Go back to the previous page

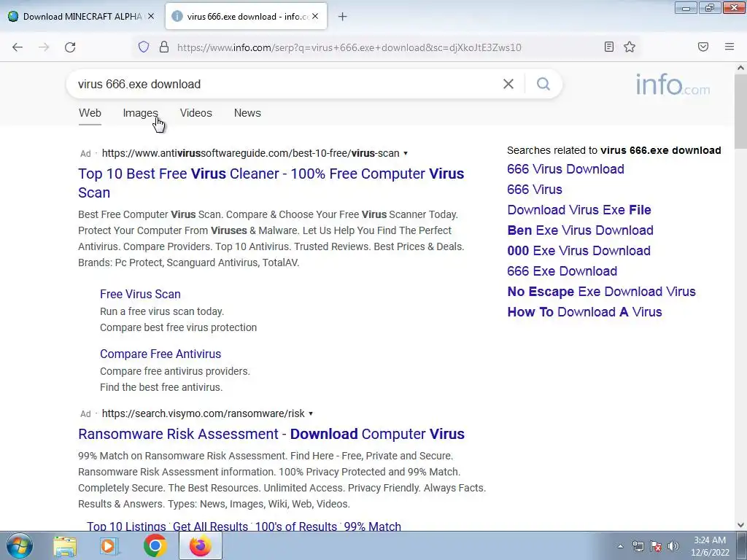(x=18, y=47)
